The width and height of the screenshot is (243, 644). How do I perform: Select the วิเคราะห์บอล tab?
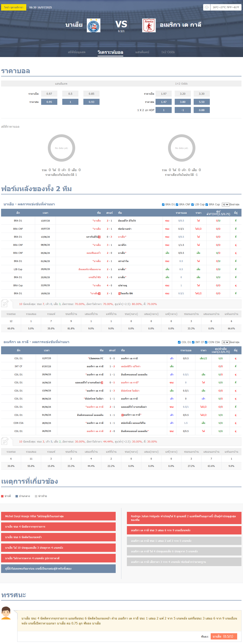click(x=110, y=52)
